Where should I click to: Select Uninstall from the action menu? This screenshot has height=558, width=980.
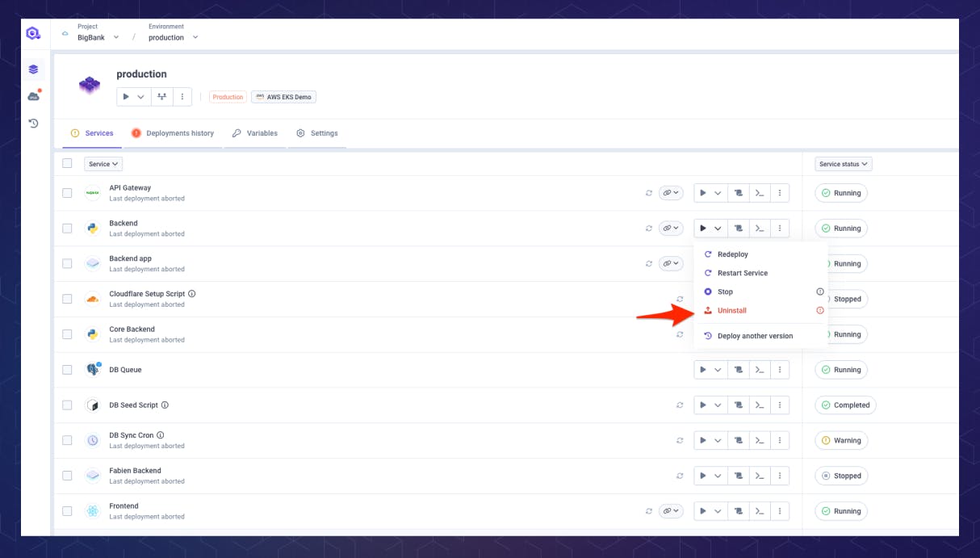point(732,310)
